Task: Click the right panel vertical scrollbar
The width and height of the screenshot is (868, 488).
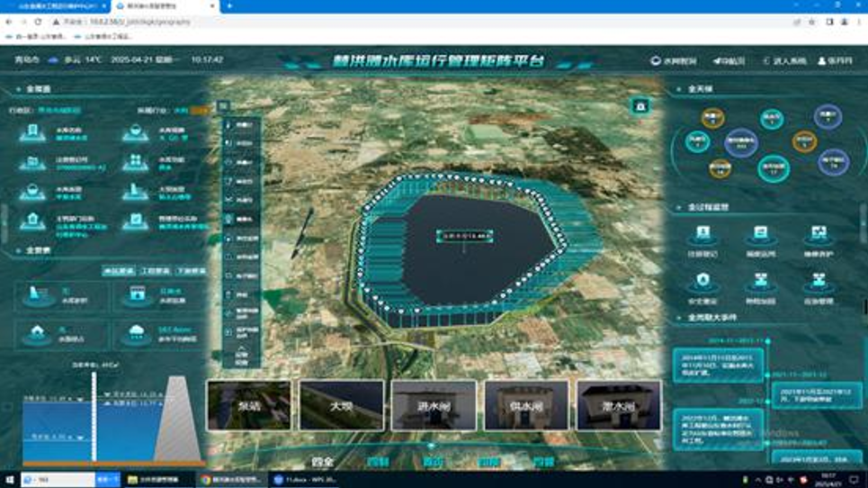Action: coord(864,306)
